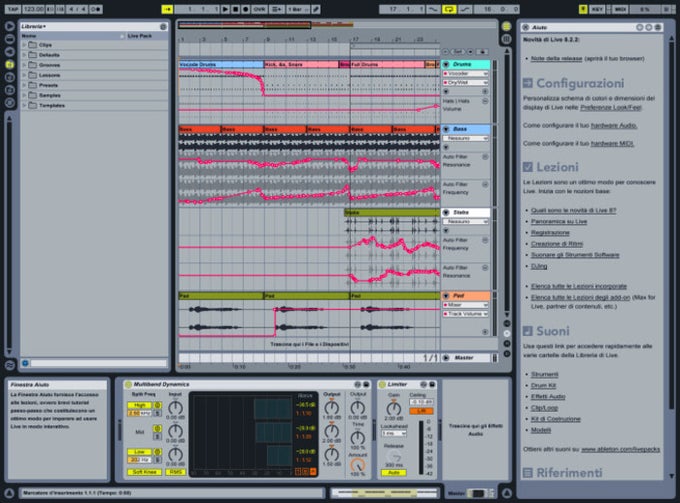The height and width of the screenshot is (503, 680).
Task: Fold the Drums track
Action: point(446,65)
